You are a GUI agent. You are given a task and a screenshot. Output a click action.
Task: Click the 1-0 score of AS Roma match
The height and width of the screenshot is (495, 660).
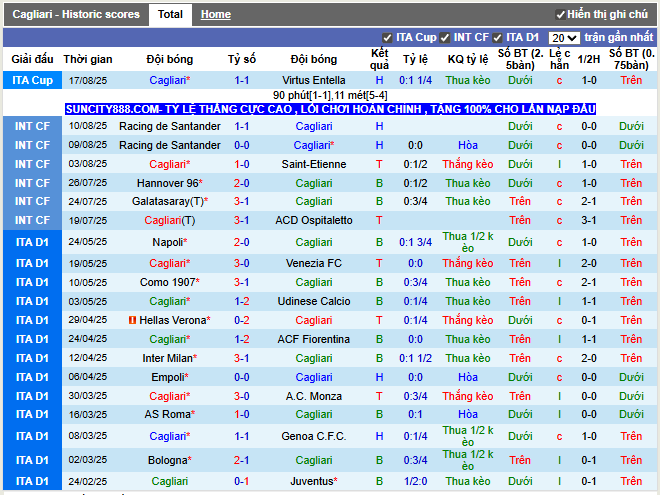242,415
